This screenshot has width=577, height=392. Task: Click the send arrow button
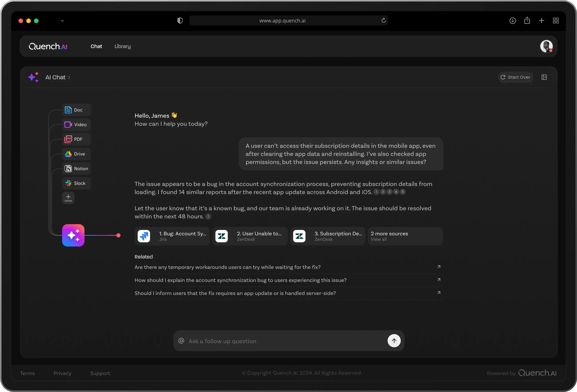[394, 341]
